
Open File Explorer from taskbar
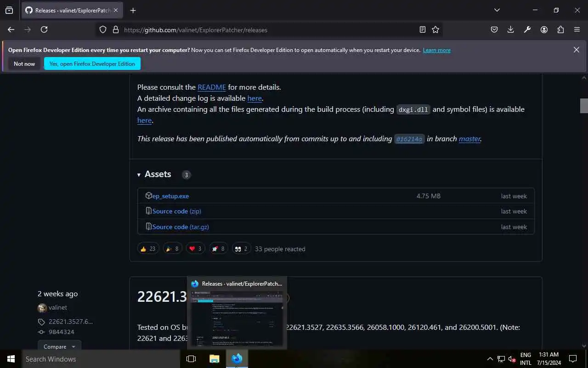(x=215, y=359)
